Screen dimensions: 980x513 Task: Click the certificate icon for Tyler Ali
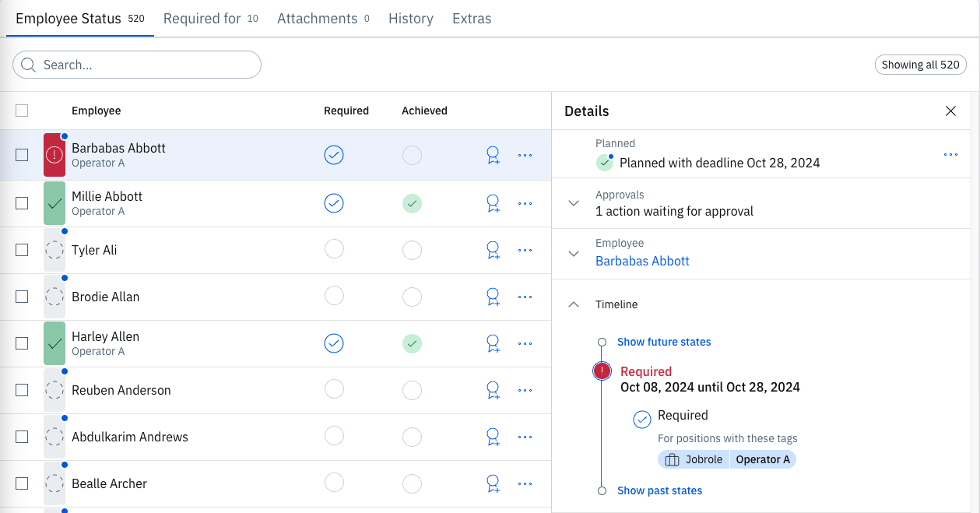[x=493, y=250]
